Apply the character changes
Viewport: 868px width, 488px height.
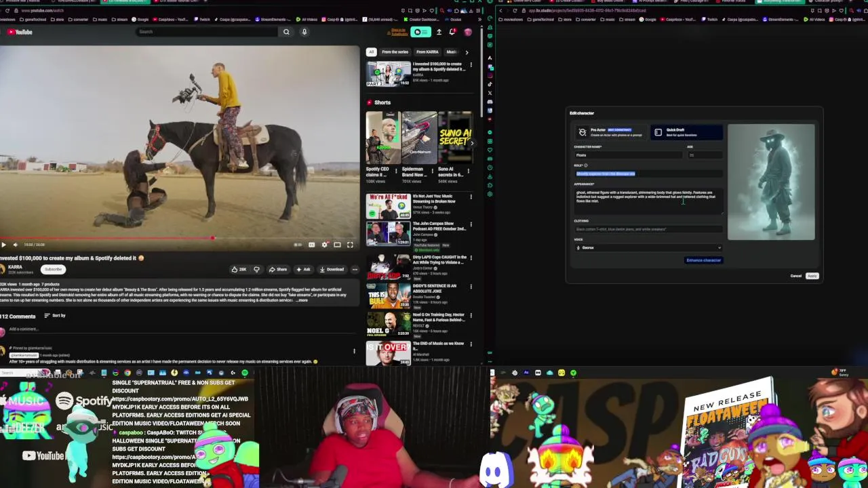coord(812,276)
